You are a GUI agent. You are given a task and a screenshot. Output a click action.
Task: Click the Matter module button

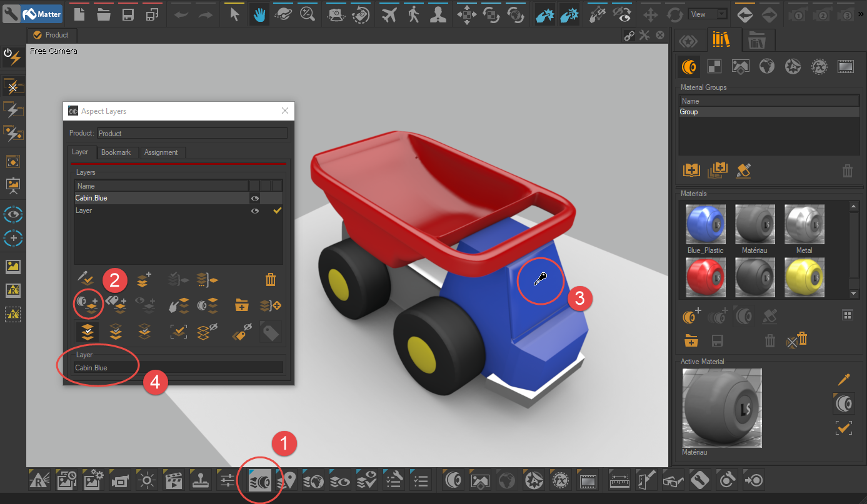click(41, 14)
